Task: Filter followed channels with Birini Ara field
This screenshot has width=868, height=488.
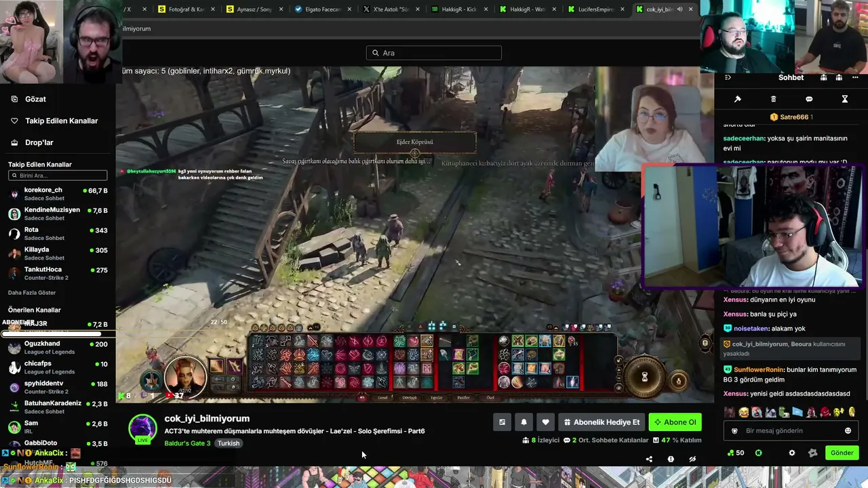Action: click(58, 176)
